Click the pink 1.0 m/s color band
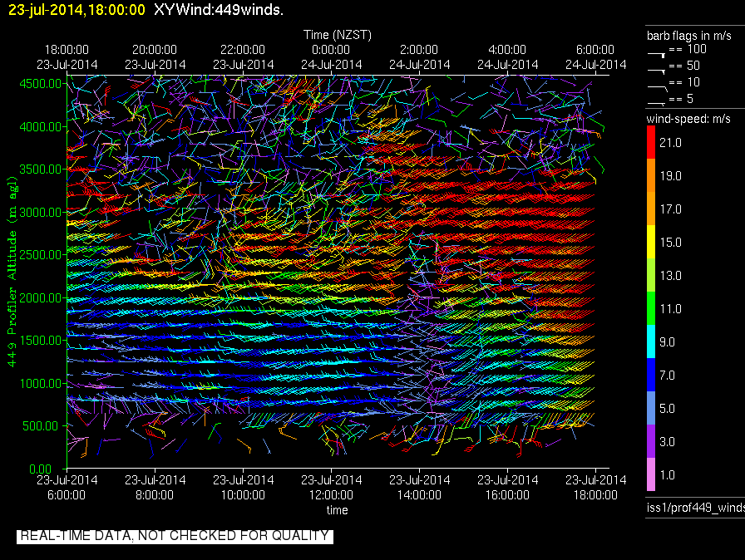Screen dimensions: 745x560 coord(651,474)
